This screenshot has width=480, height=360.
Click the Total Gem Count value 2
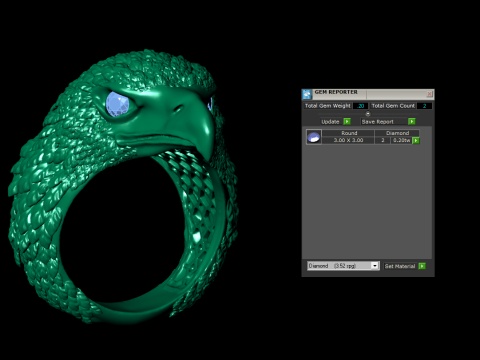point(424,106)
